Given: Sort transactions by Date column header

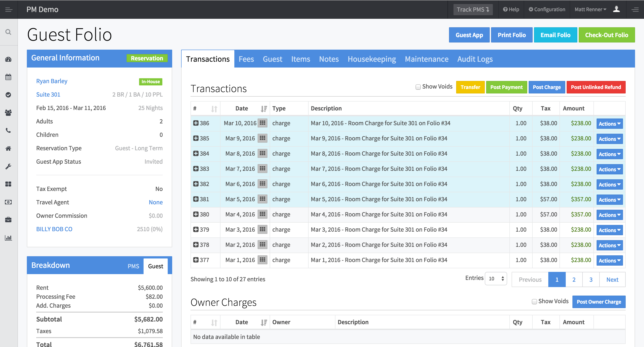Looking at the screenshot, I should pos(241,108).
